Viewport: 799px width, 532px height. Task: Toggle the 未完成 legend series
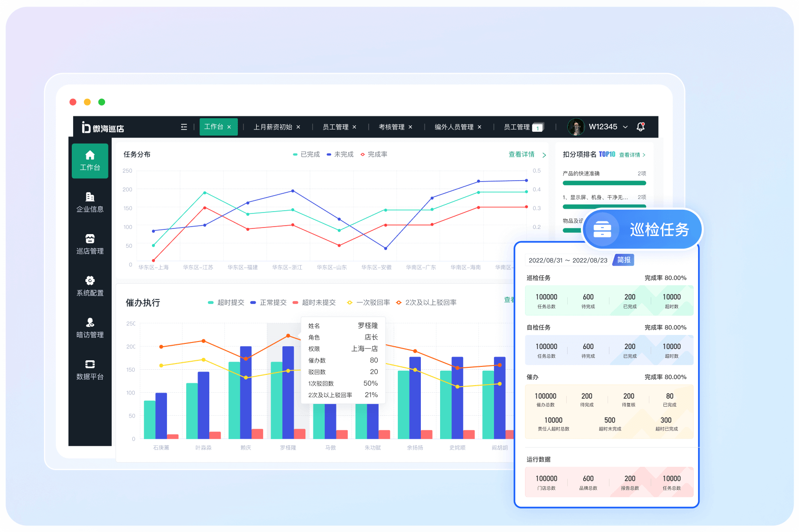click(340, 154)
